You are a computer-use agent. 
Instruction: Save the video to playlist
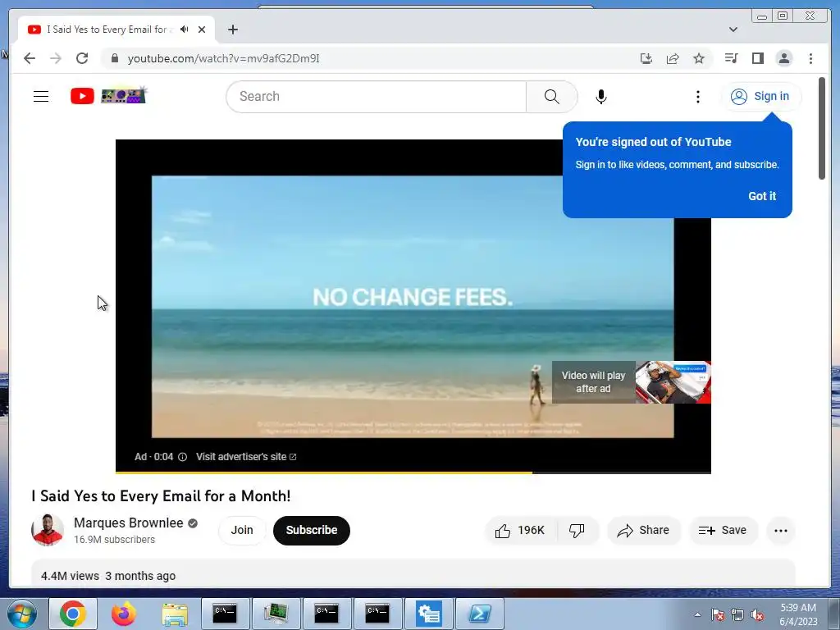[x=723, y=531]
